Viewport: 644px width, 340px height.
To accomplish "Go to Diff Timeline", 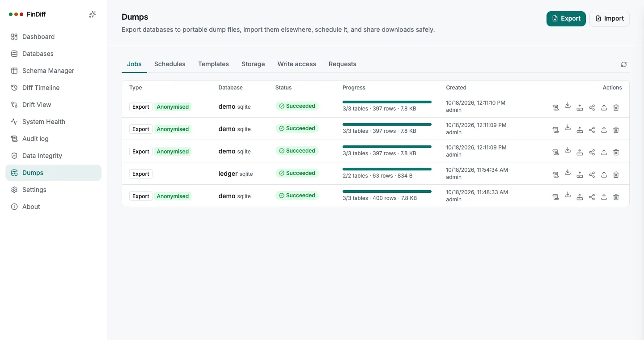I will point(53,88).
